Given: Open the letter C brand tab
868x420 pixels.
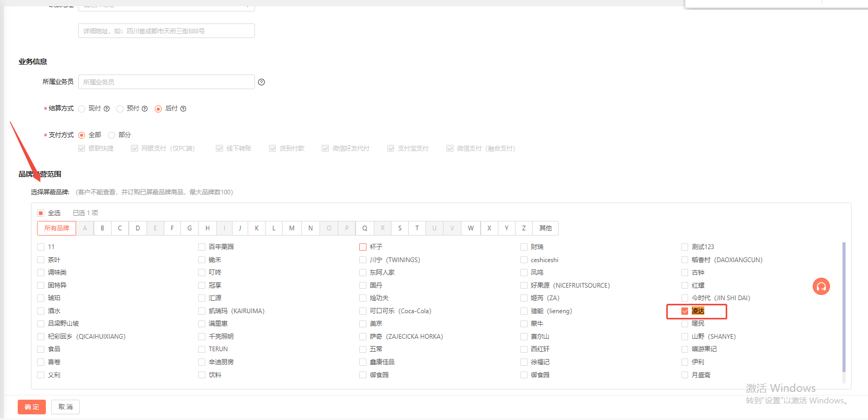Looking at the screenshot, I should (120, 228).
